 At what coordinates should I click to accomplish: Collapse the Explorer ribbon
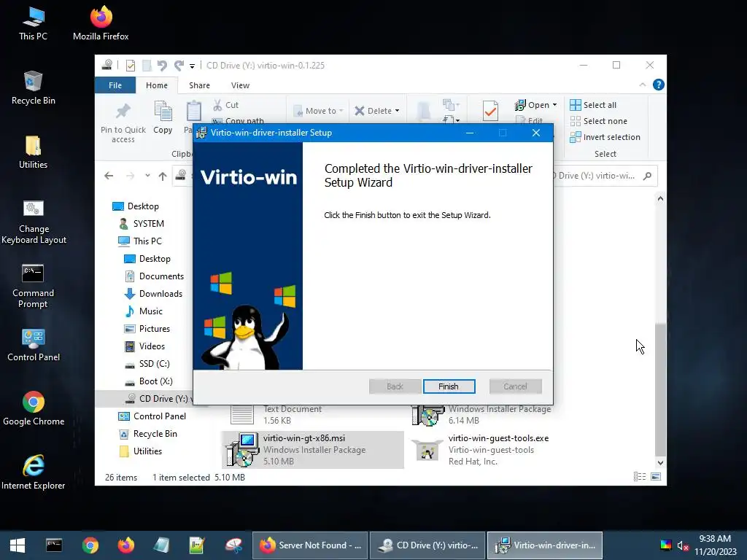click(x=643, y=85)
